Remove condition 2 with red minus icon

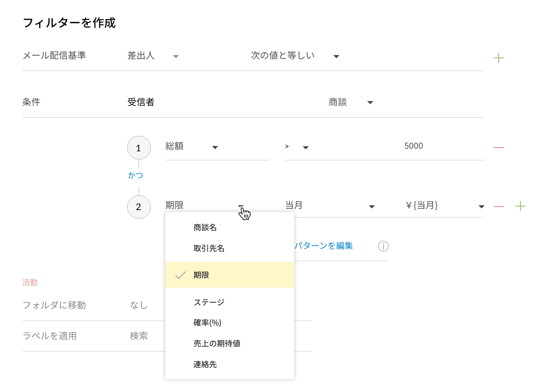click(x=498, y=206)
